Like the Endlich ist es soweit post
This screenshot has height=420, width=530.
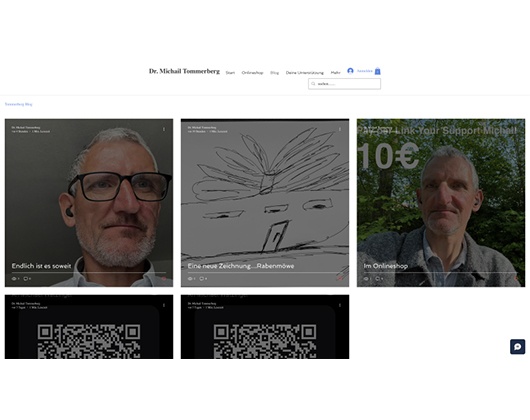click(164, 278)
